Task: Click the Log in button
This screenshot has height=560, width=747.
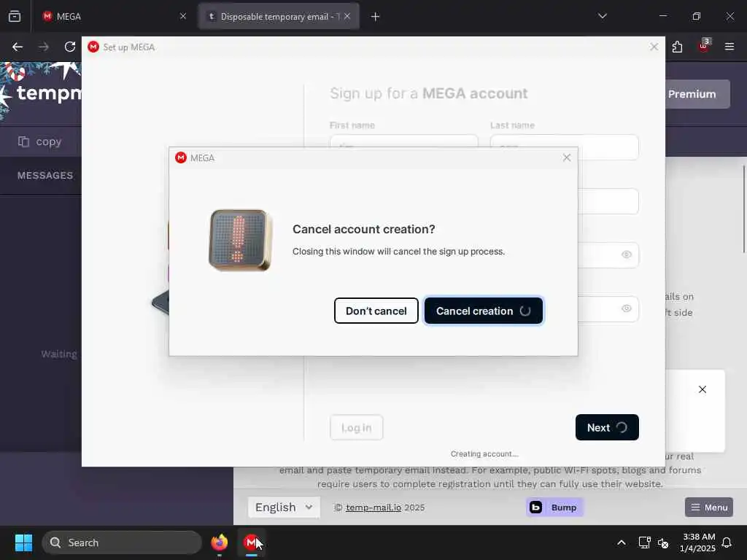Action: pyautogui.click(x=356, y=427)
